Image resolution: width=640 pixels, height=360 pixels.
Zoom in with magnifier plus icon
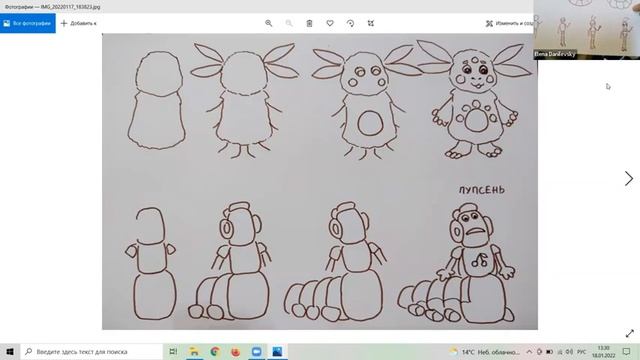click(x=269, y=23)
